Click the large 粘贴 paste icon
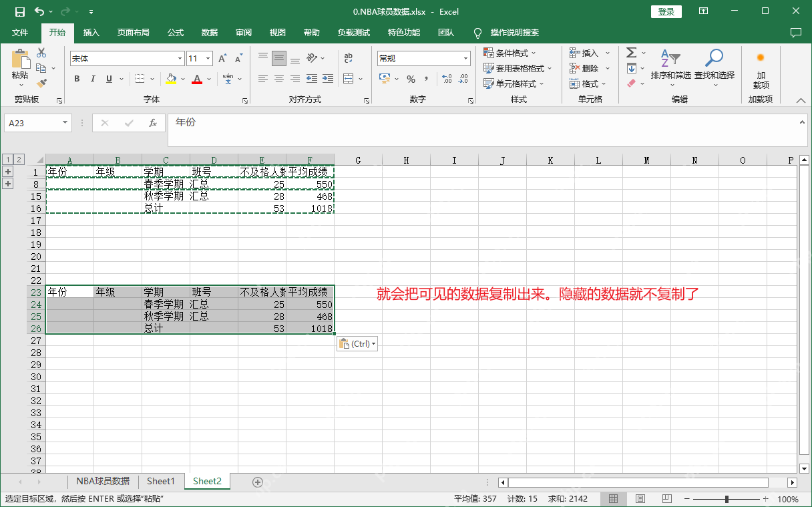Viewport: 812px width, 507px height. (21, 59)
